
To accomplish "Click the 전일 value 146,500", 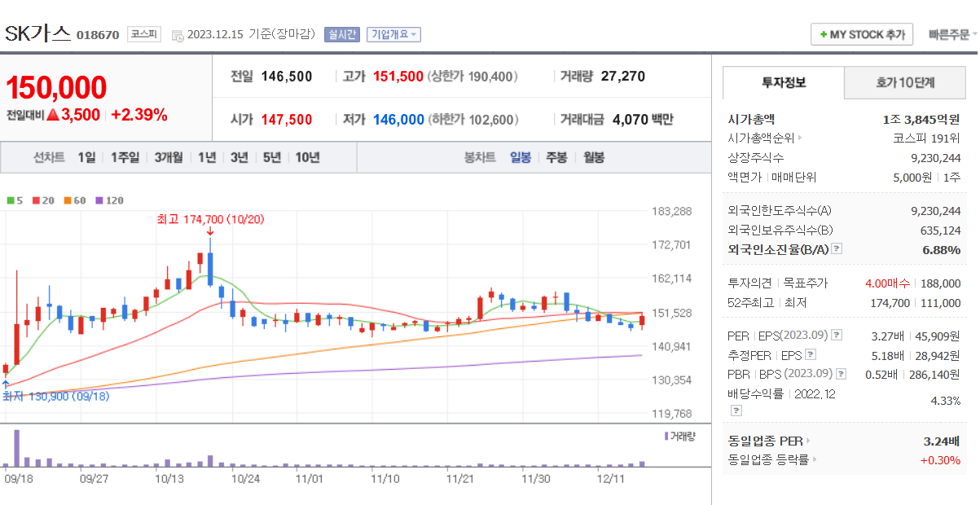I will (x=287, y=77).
